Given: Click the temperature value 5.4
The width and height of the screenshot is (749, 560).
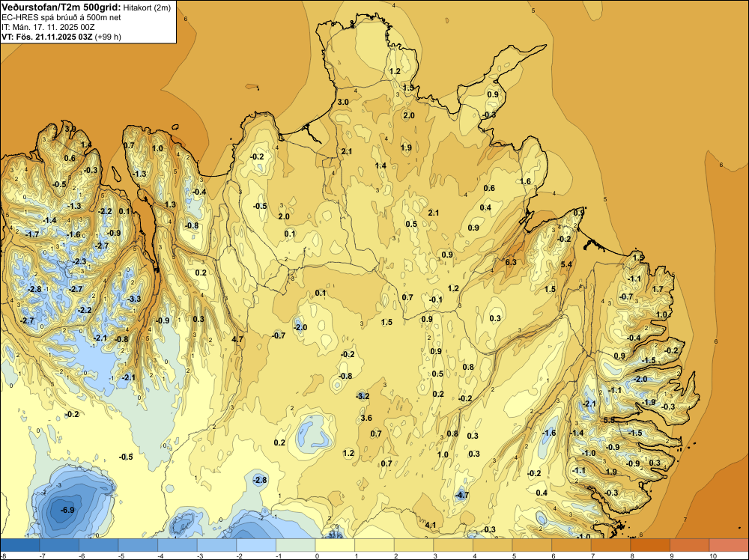Looking at the screenshot, I should [x=566, y=264].
